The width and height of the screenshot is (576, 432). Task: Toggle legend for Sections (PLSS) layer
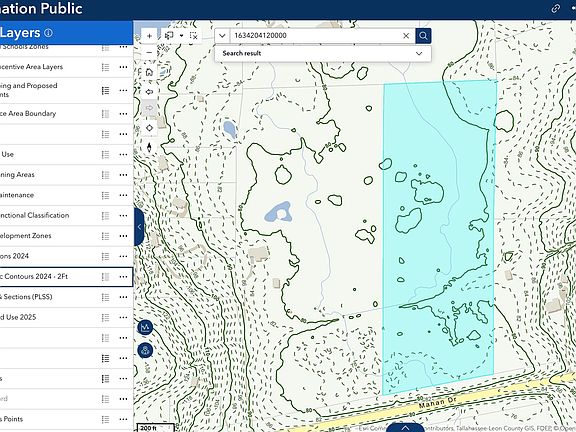105,297
